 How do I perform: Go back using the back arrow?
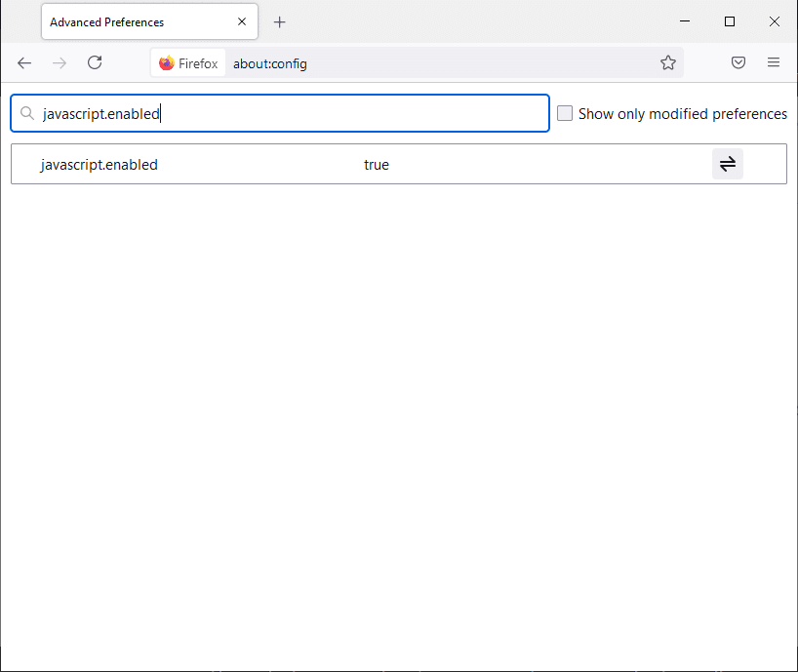[24, 62]
